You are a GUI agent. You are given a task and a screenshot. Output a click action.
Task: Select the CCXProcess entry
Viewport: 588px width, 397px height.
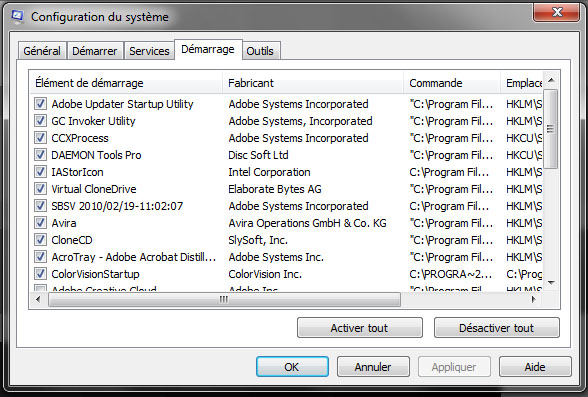(80, 138)
